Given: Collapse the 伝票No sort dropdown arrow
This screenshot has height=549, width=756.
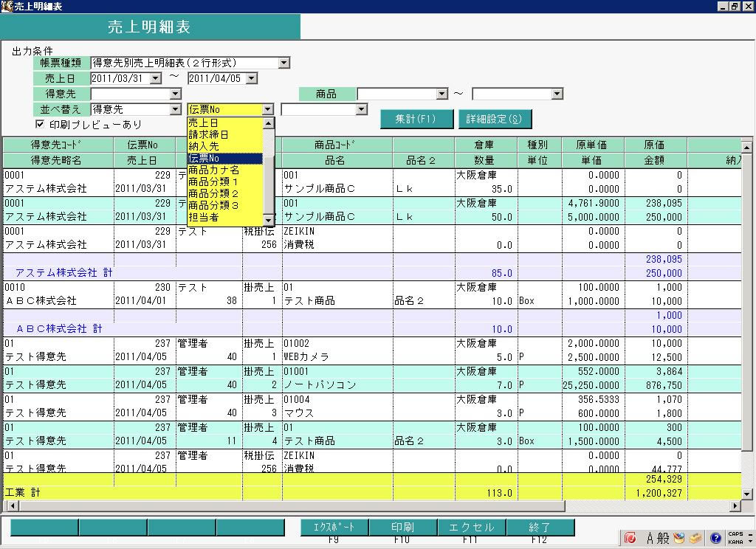Looking at the screenshot, I should [267, 109].
